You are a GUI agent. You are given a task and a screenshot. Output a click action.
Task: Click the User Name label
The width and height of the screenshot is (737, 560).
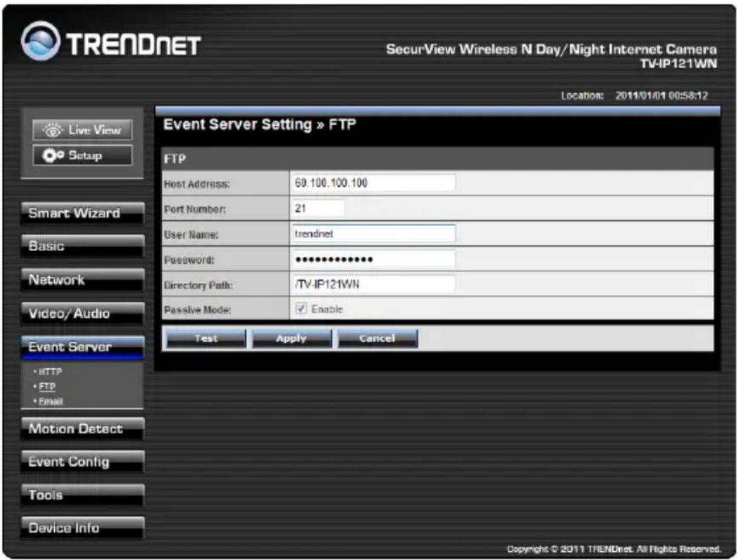coord(191,235)
